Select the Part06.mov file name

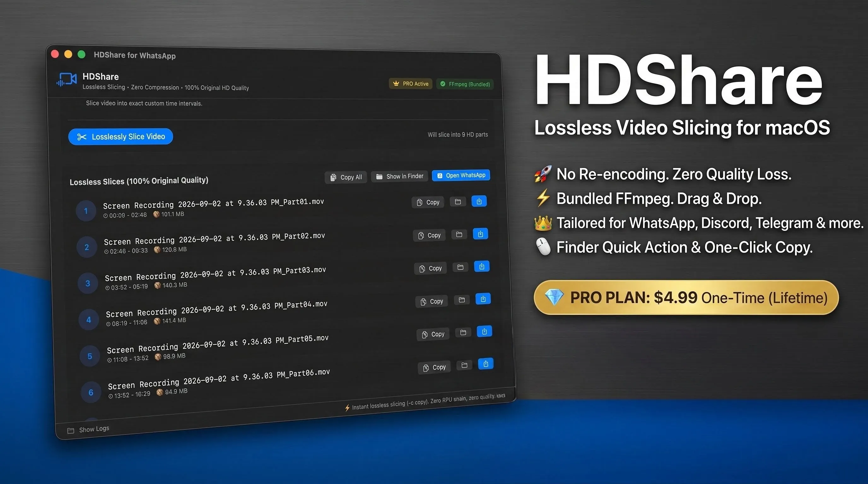coord(219,379)
